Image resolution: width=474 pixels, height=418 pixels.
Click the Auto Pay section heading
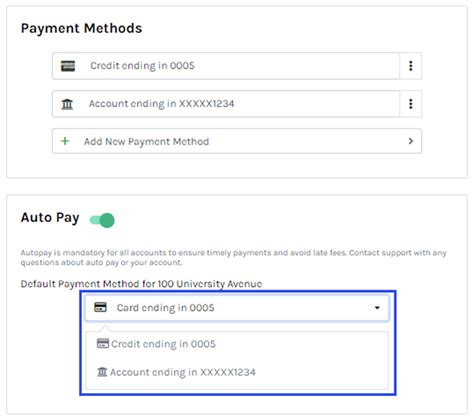(50, 218)
